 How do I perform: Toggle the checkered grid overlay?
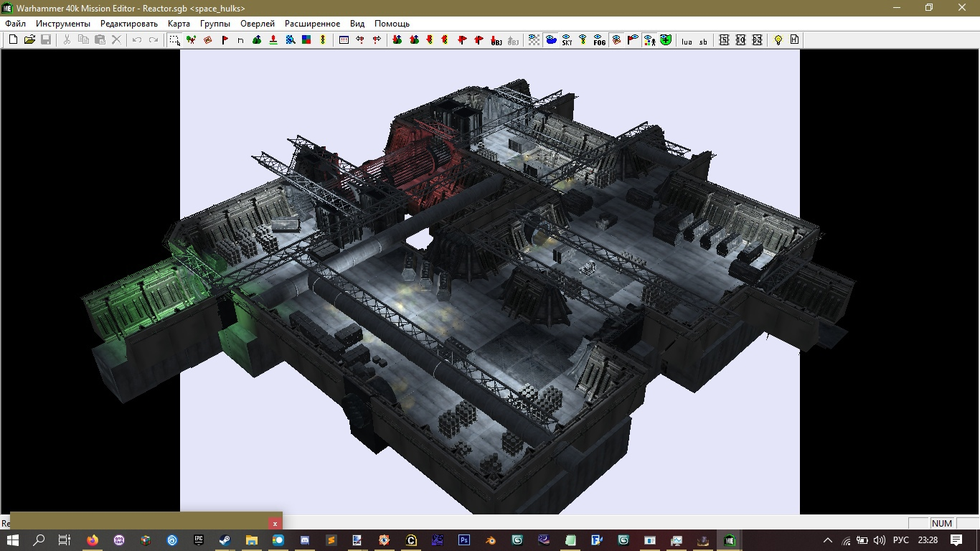[534, 40]
